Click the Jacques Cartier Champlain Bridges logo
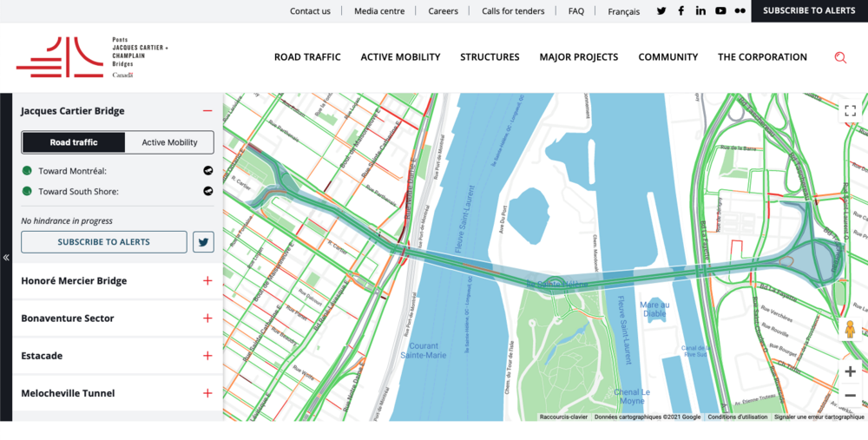This screenshot has height=440, width=868. [91, 57]
